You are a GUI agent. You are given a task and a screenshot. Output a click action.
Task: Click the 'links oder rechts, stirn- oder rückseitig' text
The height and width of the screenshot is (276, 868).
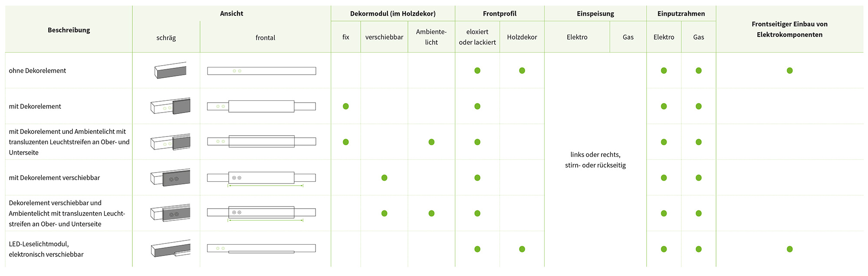click(x=595, y=160)
